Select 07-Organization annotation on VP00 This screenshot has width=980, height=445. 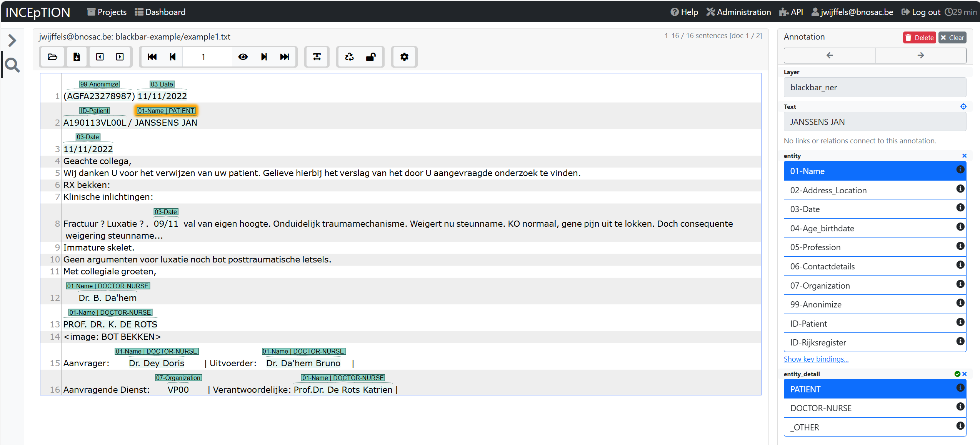coord(178,378)
